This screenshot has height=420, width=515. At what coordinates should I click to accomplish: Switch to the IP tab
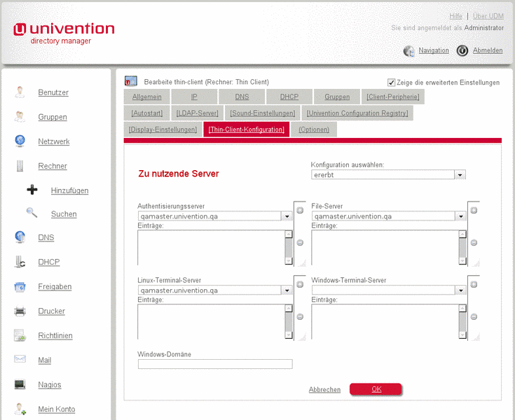pos(194,97)
